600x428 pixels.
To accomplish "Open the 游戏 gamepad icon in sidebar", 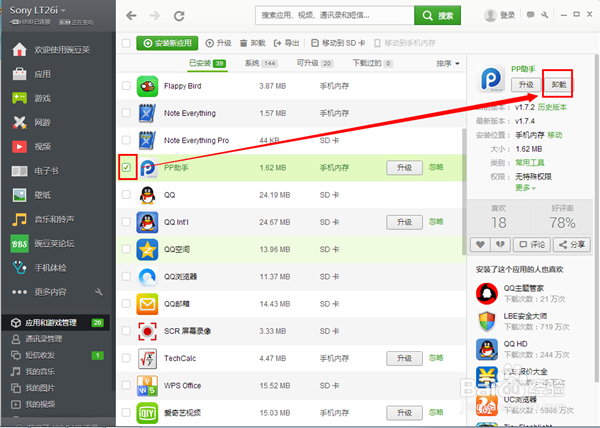I will [20, 98].
